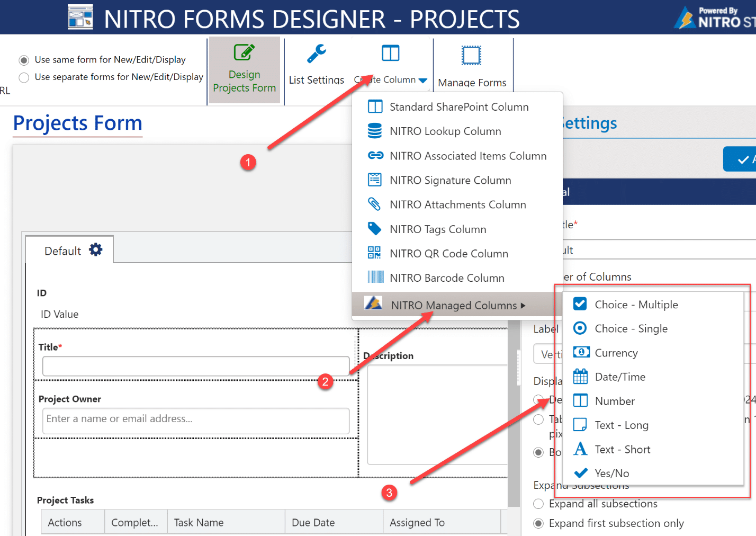Click the Create Column table icon
The image size is (756, 536).
(391, 53)
